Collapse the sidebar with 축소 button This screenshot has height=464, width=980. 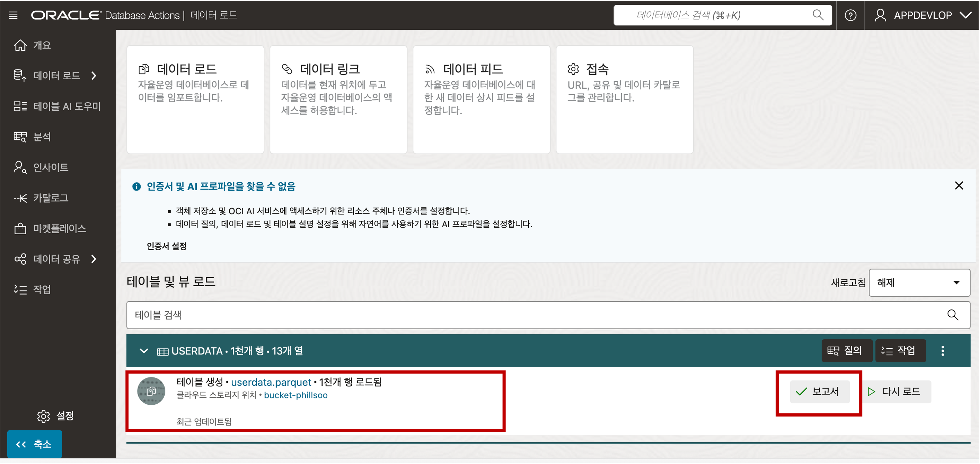(x=35, y=444)
